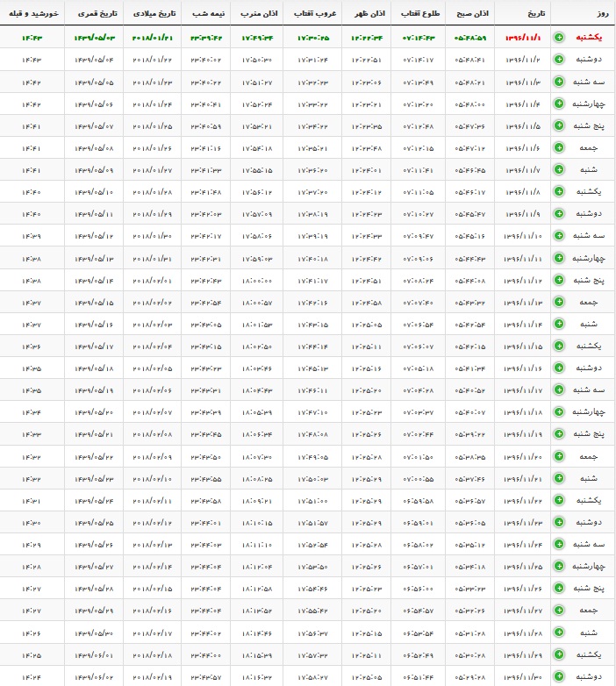Click lunar date ۱۴۳۹/۰۵/۰۳

pyautogui.click(x=94, y=38)
